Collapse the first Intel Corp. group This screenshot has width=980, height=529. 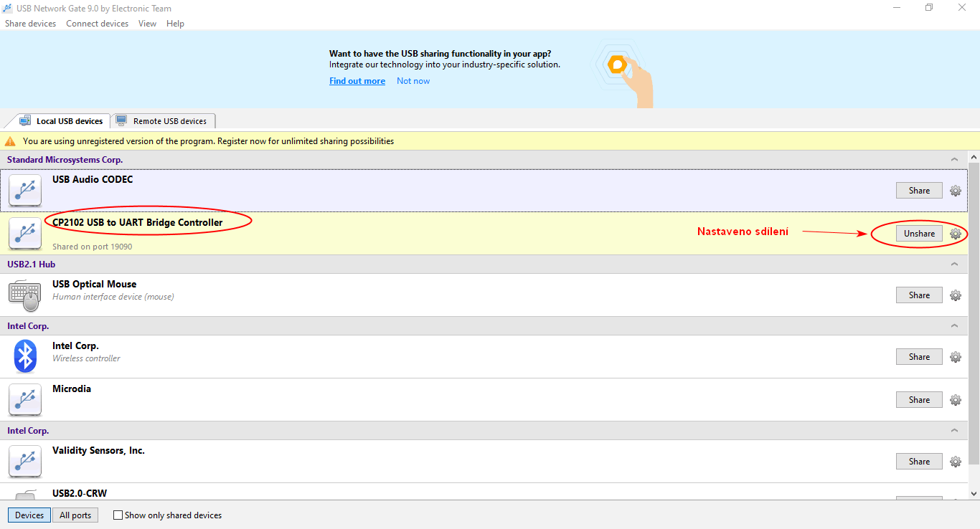954,326
